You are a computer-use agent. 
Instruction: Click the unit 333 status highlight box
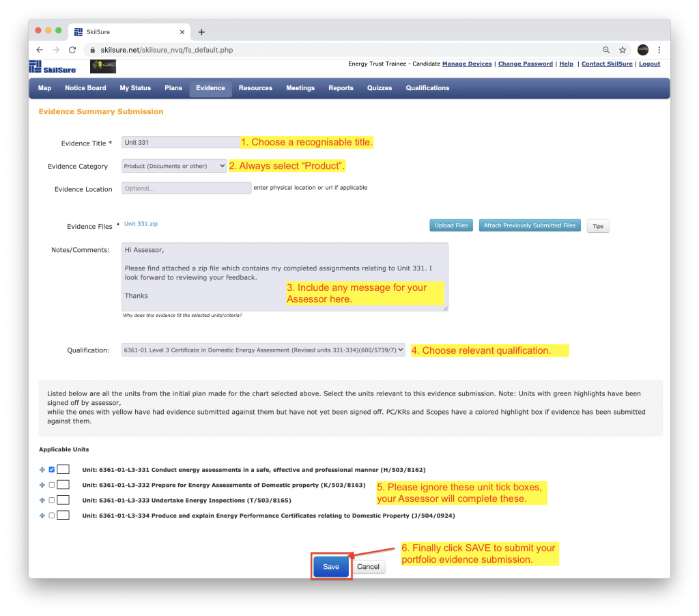pyautogui.click(x=63, y=500)
